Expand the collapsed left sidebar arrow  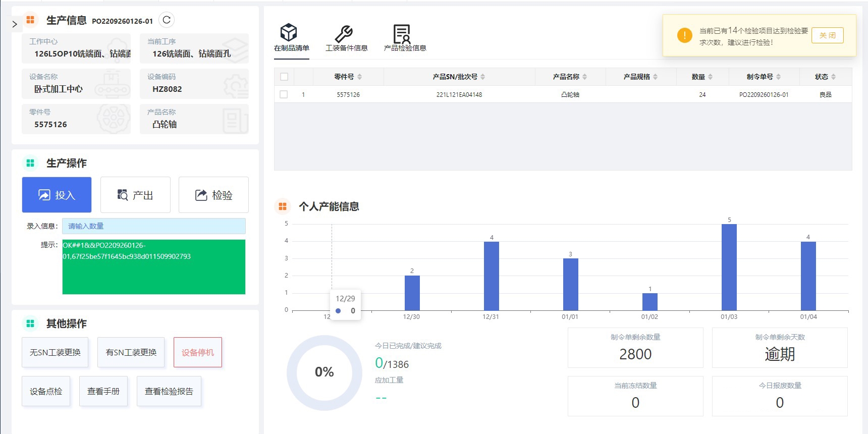pos(15,24)
